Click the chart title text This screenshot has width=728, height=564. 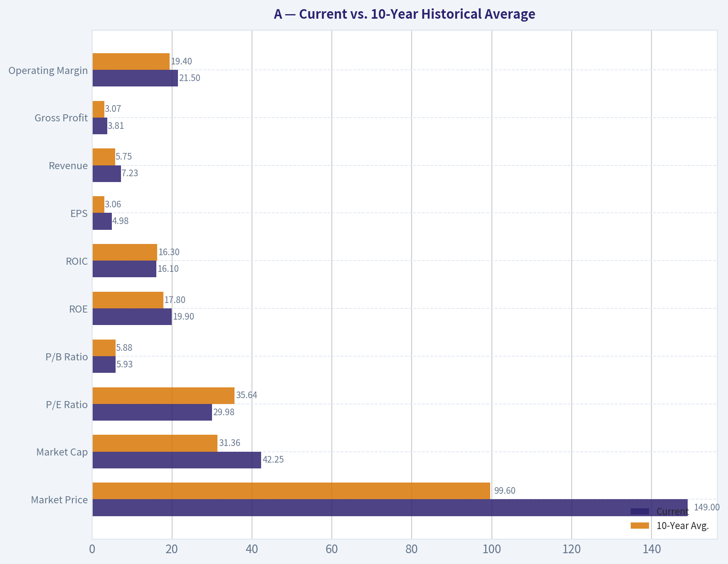[404, 14]
